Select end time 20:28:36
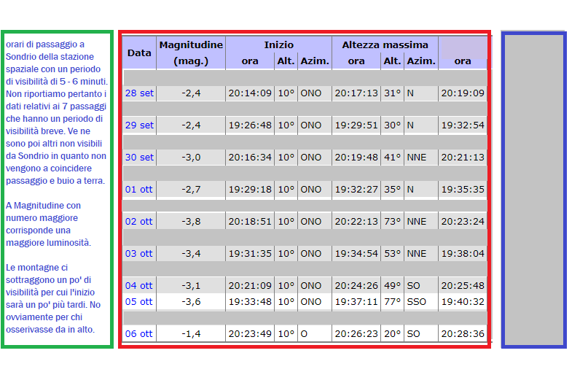 click(463, 334)
